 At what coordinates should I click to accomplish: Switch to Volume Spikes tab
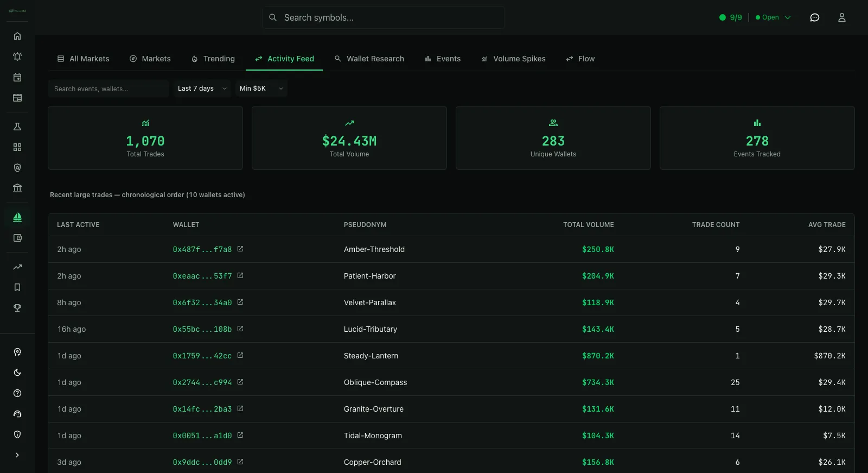pyautogui.click(x=514, y=59)
